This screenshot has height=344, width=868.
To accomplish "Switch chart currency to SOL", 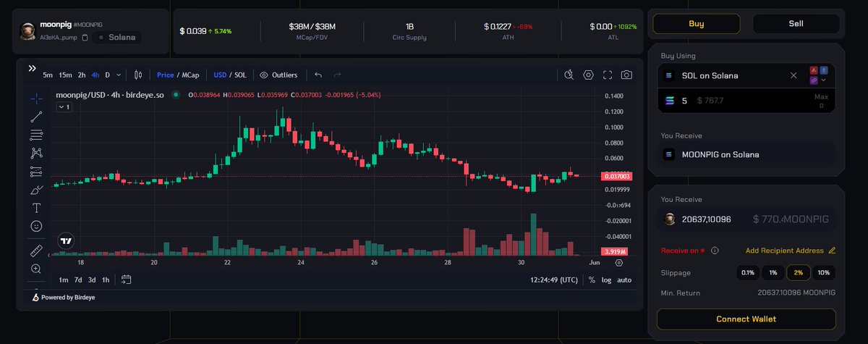I will coord(241,75).
